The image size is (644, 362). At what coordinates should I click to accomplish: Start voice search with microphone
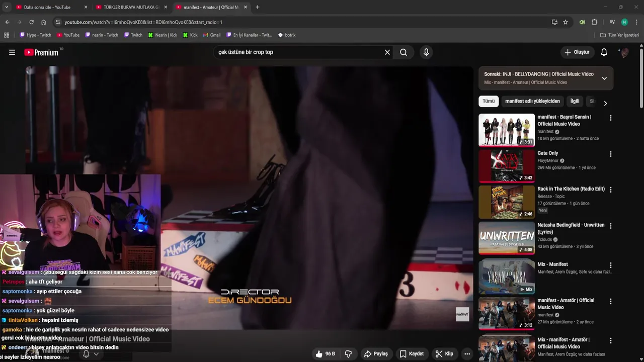pos(426,52)
